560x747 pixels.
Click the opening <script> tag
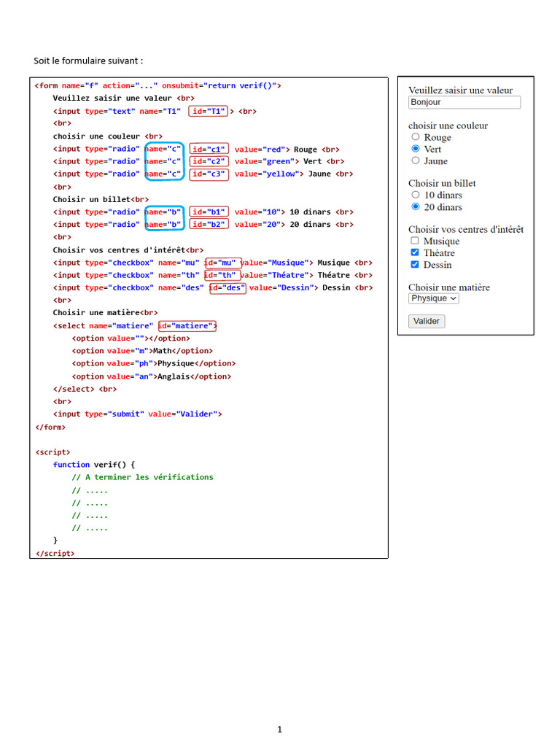pyautogui.click(x=52, y=452)
